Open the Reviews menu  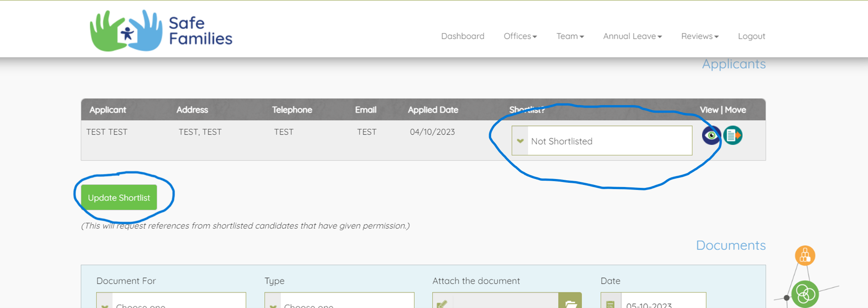click(x=700, y=36)
